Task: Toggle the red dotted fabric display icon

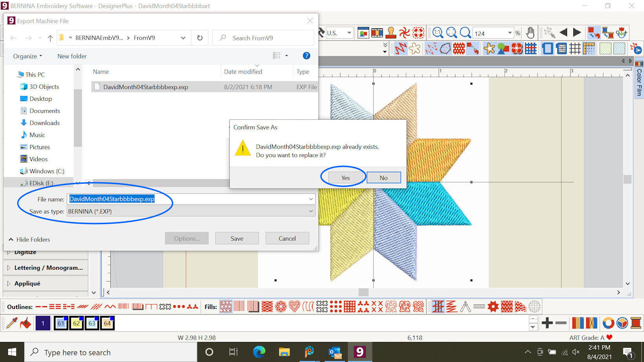Action: point(459,49)
